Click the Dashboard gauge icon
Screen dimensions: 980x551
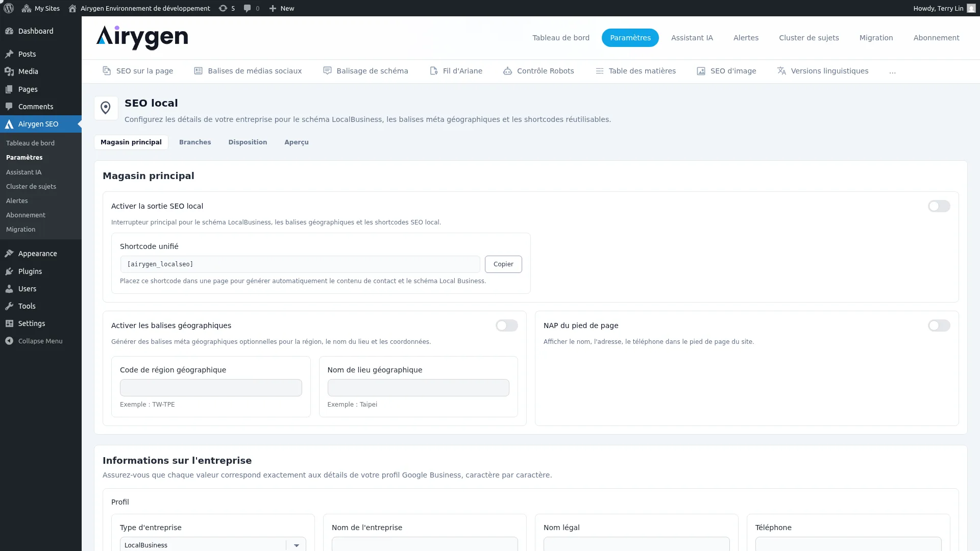[x=9, y=31]
